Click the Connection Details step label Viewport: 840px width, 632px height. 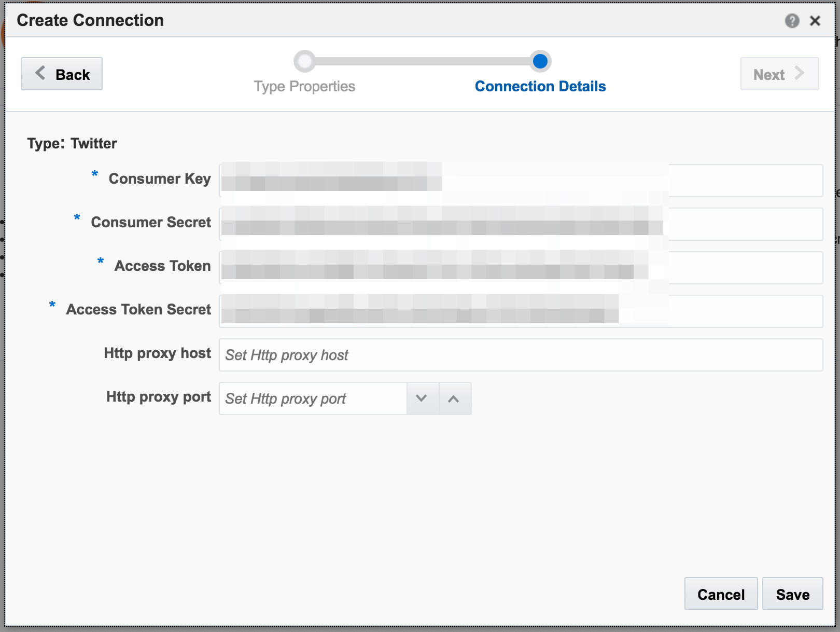(x=540, y=86)
